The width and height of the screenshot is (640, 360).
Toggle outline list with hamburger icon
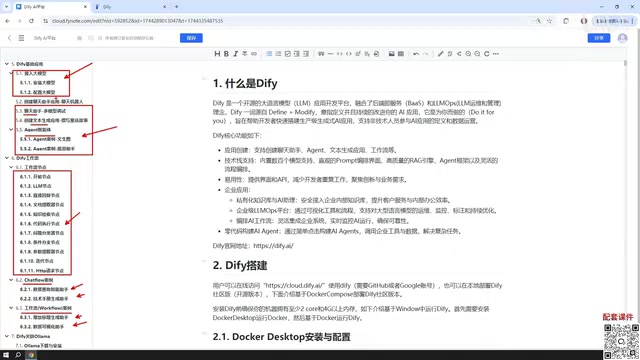[21, 38]
